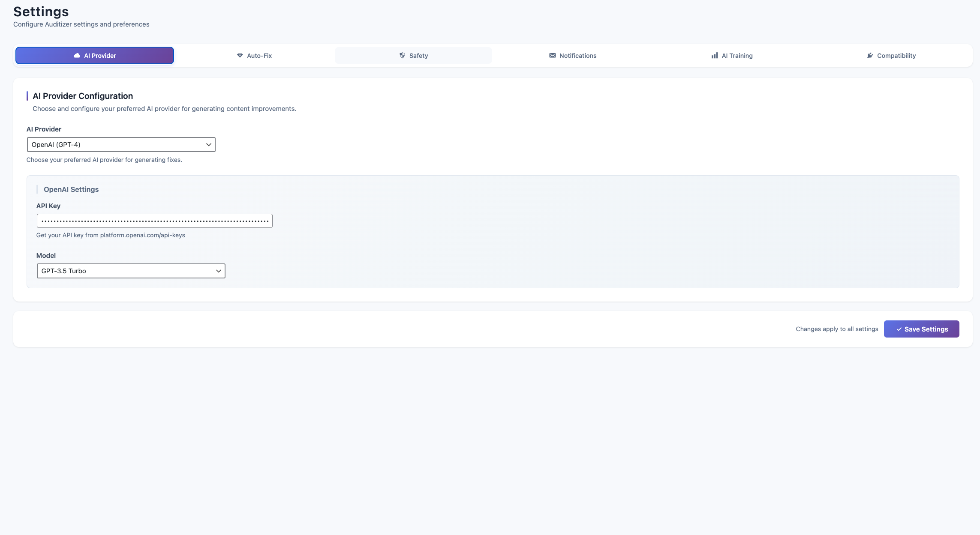Switch to the Safety tab
The height and width of the screenshot is (535, 980).
[x=418, y=56]
